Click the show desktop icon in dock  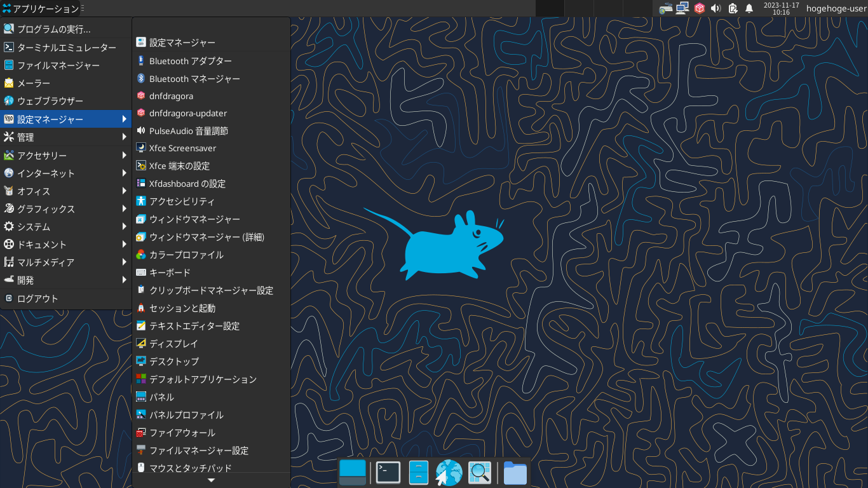(x=353, y=472)
